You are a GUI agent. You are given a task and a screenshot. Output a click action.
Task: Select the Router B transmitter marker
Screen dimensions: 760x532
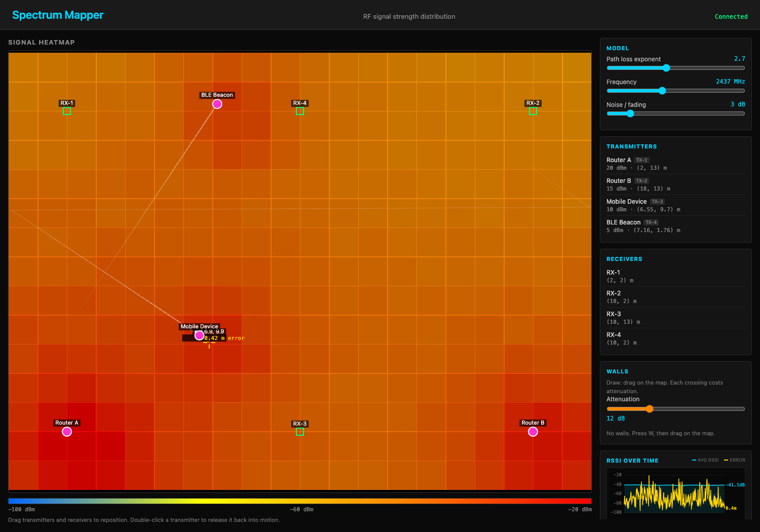[533, 432]
